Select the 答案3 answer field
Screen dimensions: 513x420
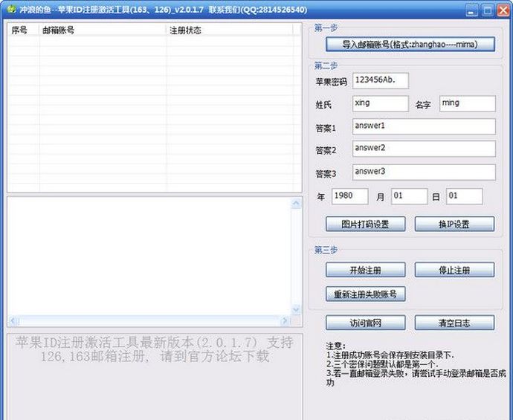click(x=423, y=172)
